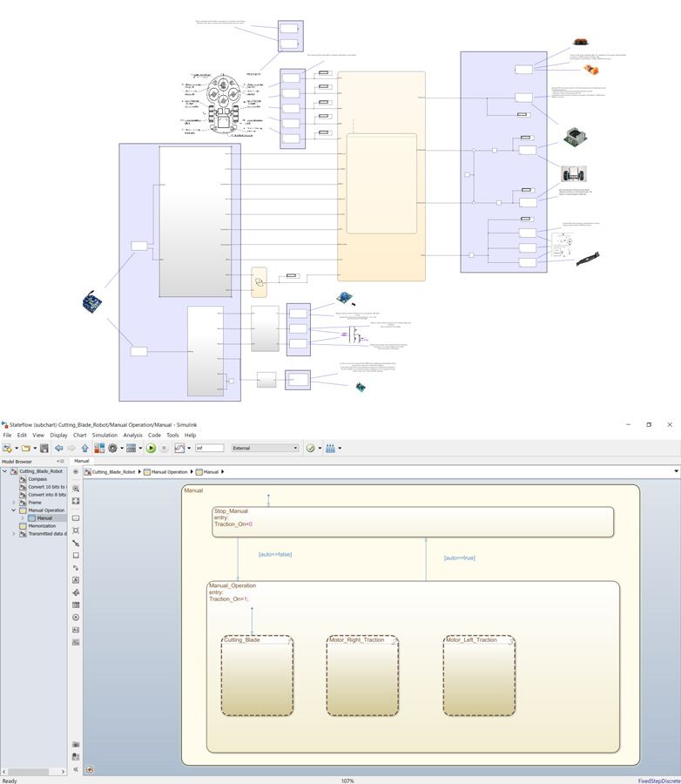Screen dimensions: 681x784
Task: Select the Junction tool in palette
Action: 76,530
